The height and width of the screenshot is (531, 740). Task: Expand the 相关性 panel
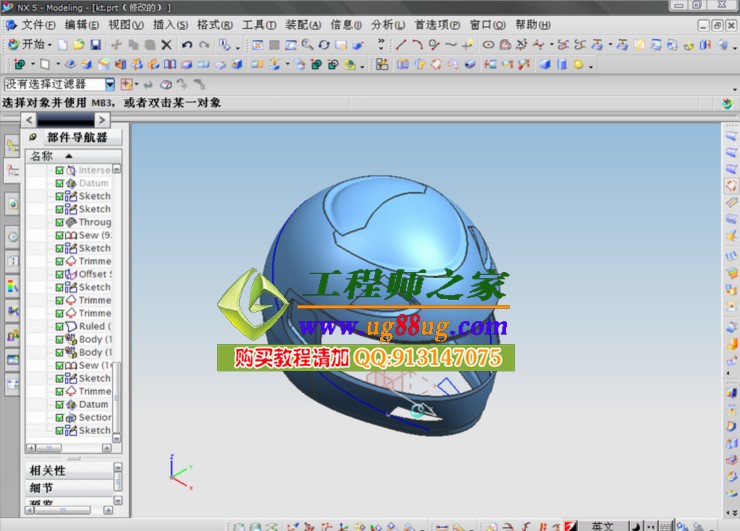(x=70, y=470)
